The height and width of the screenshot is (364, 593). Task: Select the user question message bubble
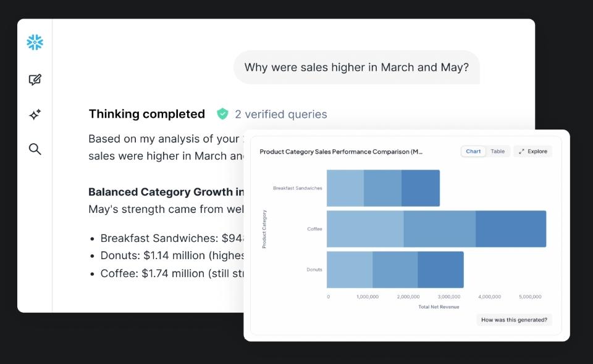tap(356, 67)
